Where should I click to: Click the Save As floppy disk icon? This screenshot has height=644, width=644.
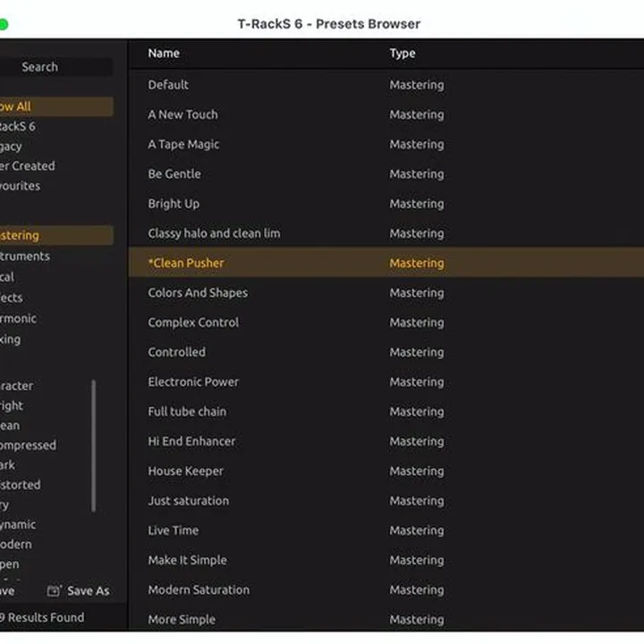[x=54, y=590]
